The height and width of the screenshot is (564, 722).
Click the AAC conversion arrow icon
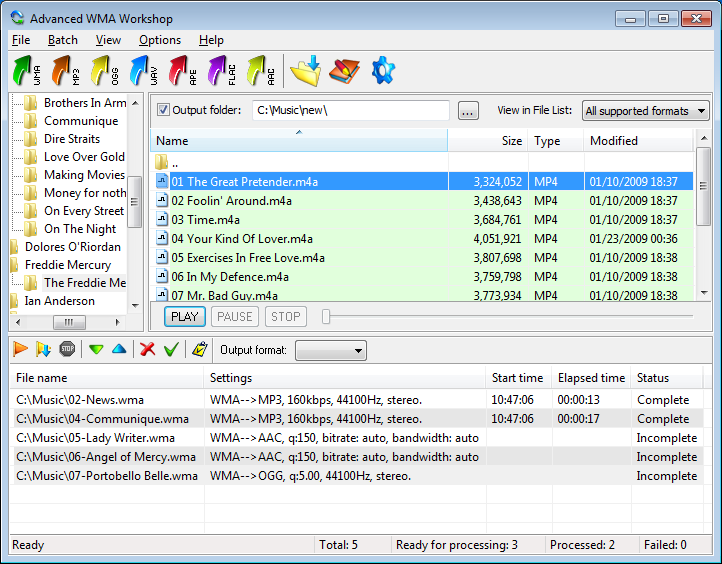[x=262, y=71]
